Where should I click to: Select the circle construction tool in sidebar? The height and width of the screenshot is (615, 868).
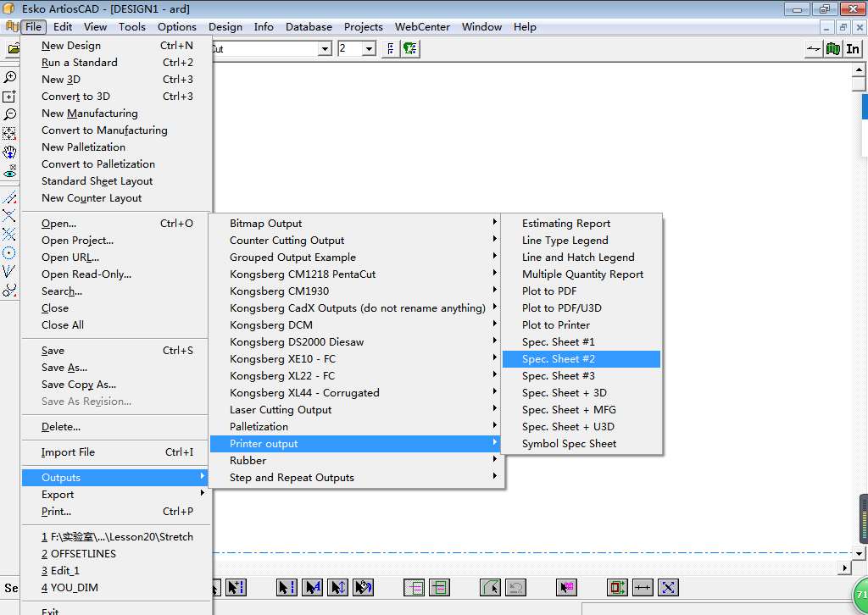tap(9, 252)
